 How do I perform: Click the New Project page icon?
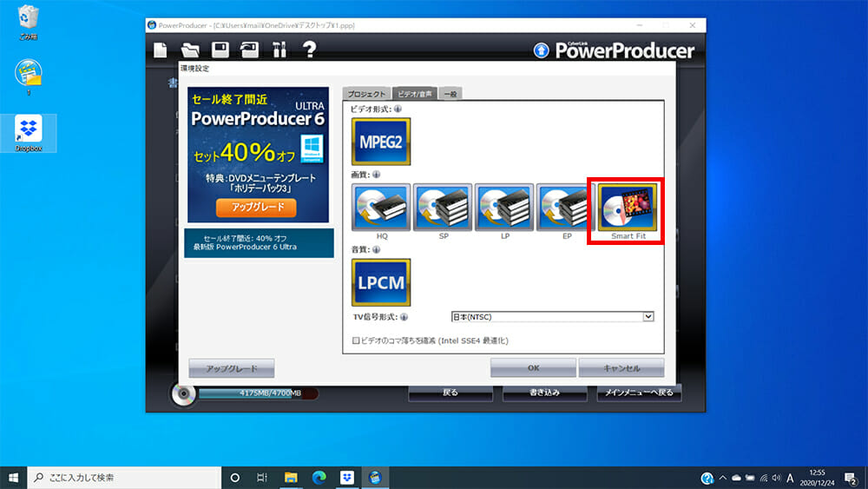pyautogui.click(x=160, y=50)
